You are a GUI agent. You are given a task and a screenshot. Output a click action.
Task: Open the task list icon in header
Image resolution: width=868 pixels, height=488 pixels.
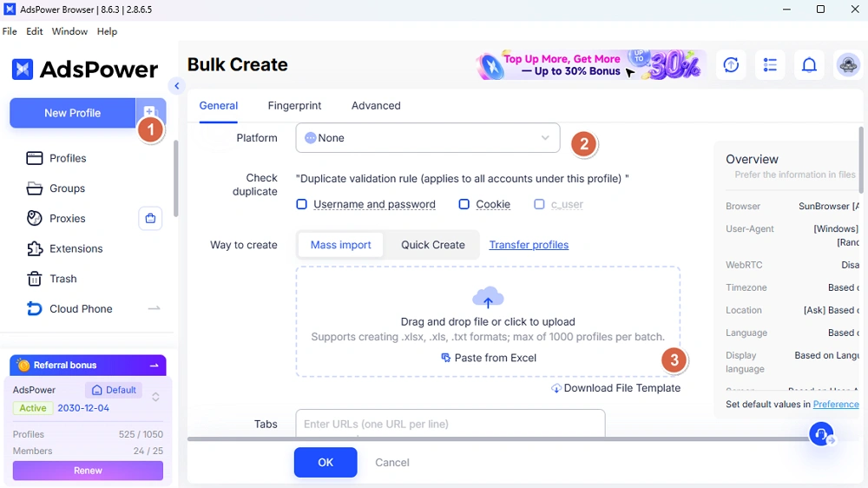pyautogui.click(x=770, y=65)
